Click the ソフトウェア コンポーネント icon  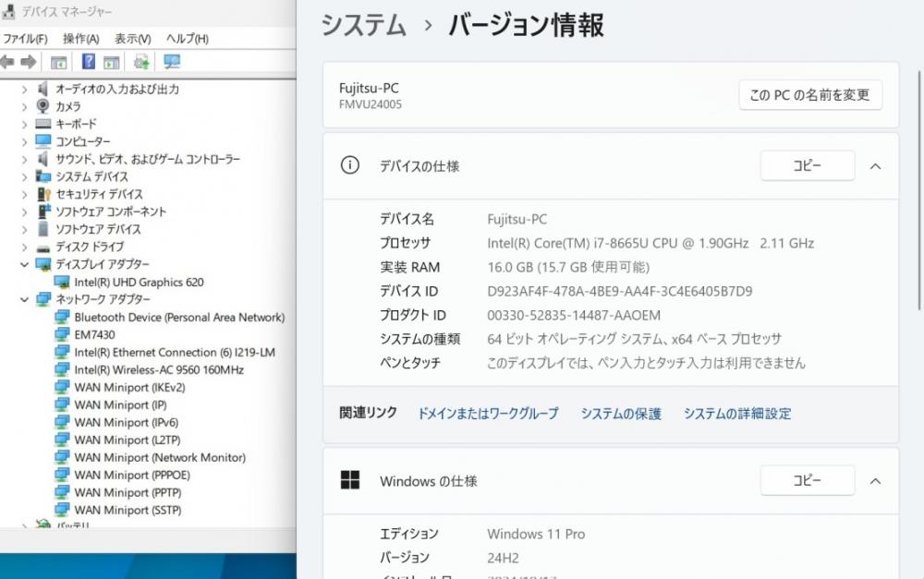tap(43, 211)
